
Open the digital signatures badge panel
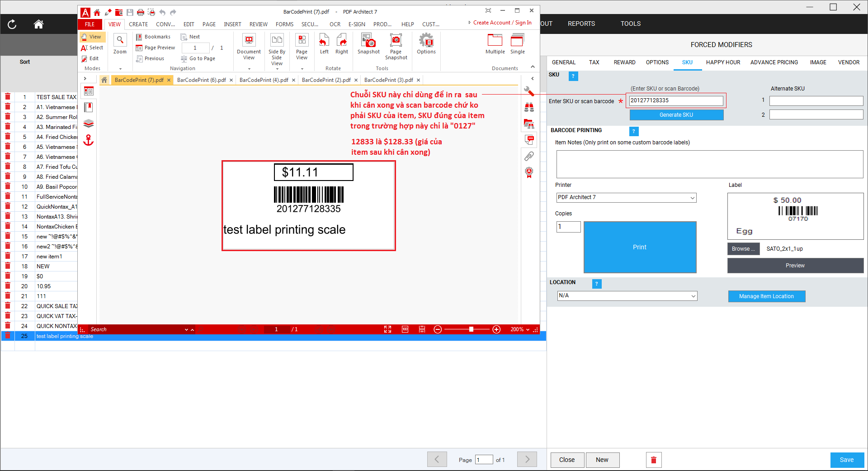click(529, 172)
